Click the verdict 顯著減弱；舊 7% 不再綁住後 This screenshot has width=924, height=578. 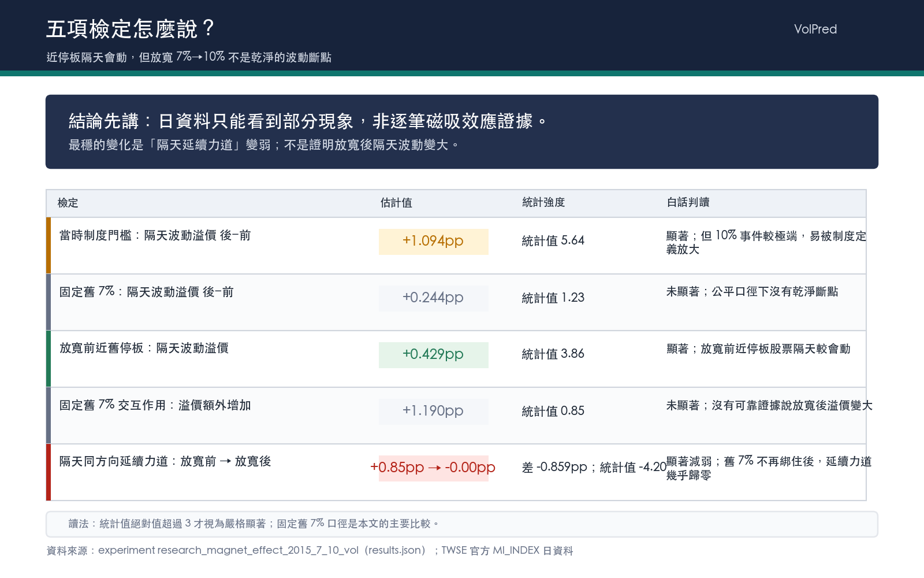769,468
